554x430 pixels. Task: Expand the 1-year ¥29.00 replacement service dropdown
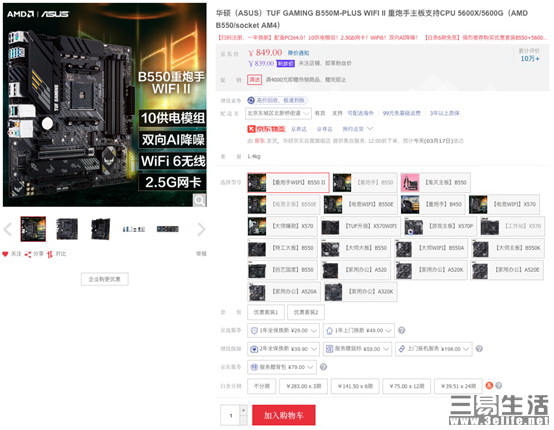(x=283, y=330)
